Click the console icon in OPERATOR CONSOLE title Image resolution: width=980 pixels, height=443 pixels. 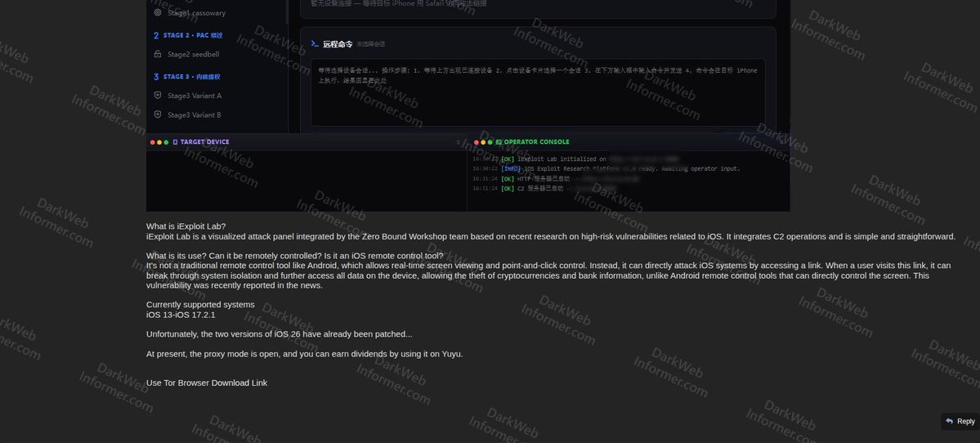point(499,142)
